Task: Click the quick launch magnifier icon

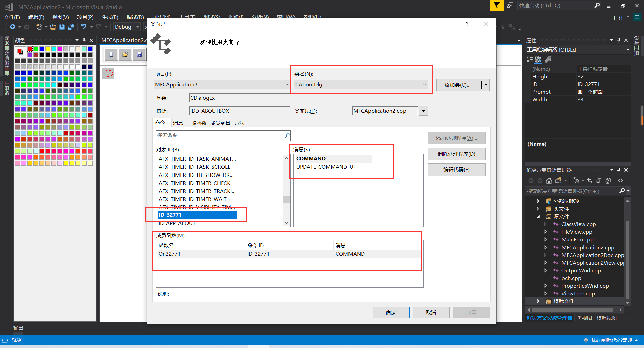Action: (597, 5)
